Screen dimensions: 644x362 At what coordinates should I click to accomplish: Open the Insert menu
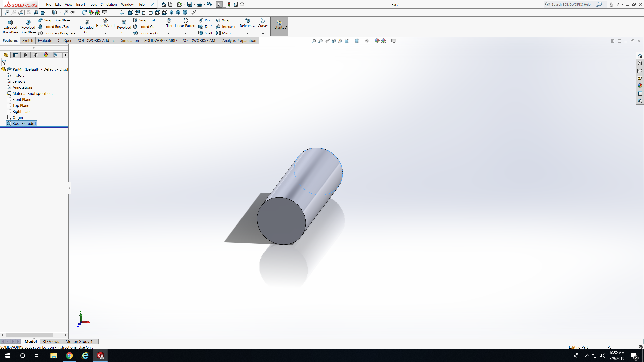coord(80,4)
